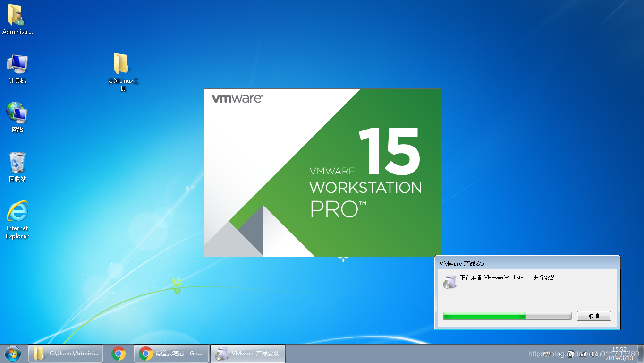Open the clock showing 15:52
This screenshot has width=644, height=363.
[619, 354]
